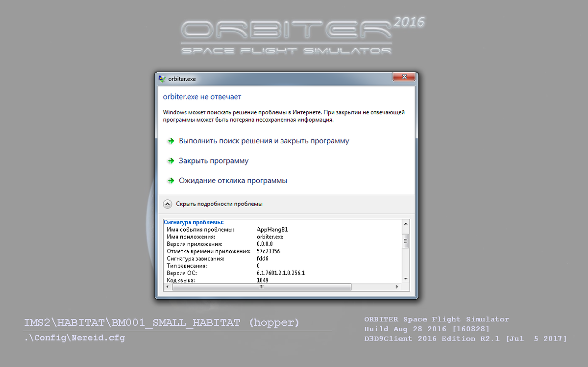The image size is (588, 367).
Task: Click 'Версия ОС:' label
Action: point(182,273)
